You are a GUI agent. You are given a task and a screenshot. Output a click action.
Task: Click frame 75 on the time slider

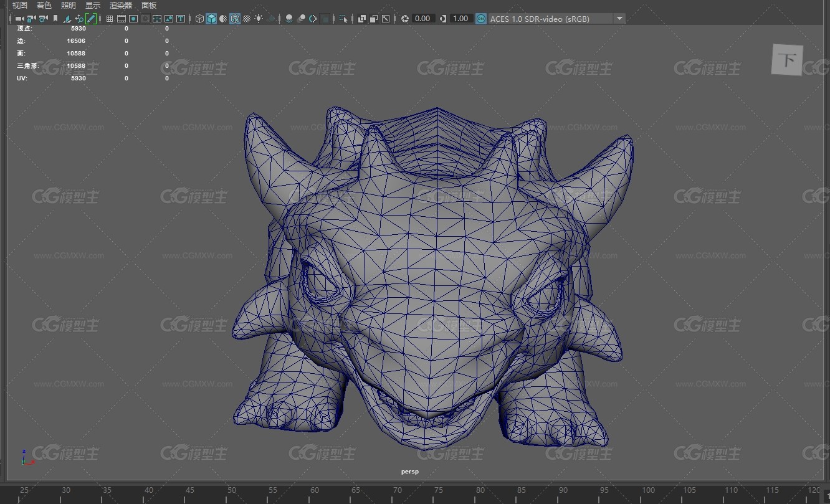439,490
